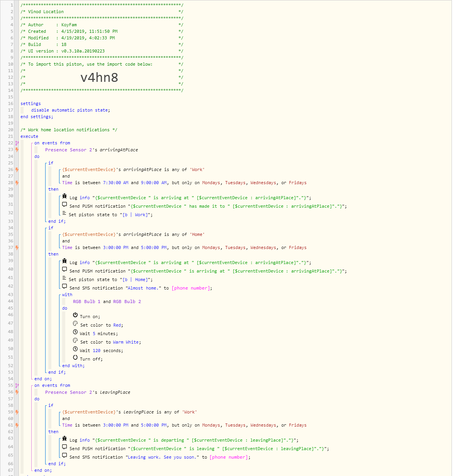
Task: Click the clock icon for Wait 5 minutes
Action: pos(75,332)
